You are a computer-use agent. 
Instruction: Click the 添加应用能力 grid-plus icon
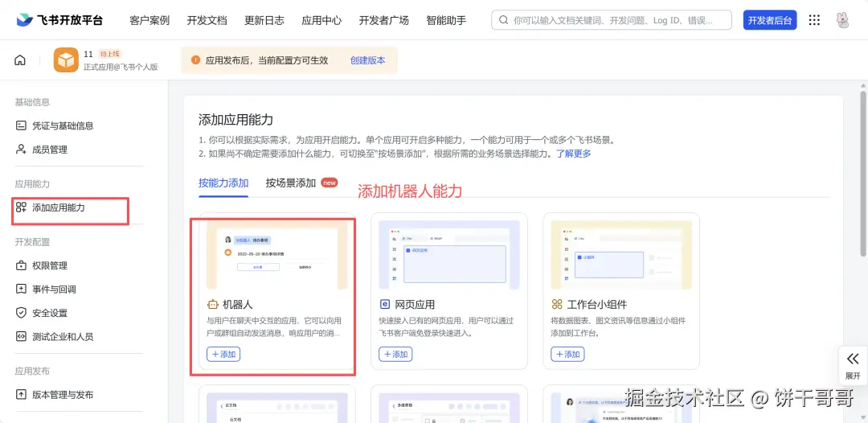21,207
